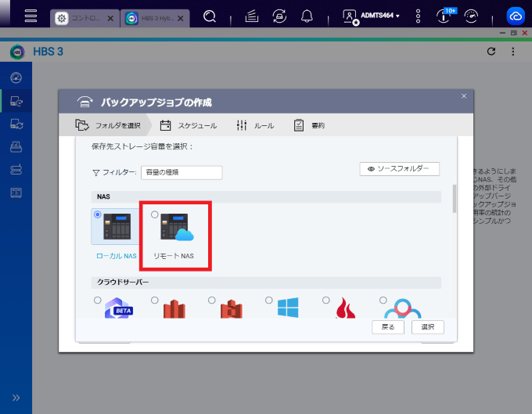Viewport: 532px width, 414px height.
Task: Open Backup & Restore sidebar icon
Action: [16, 101]
